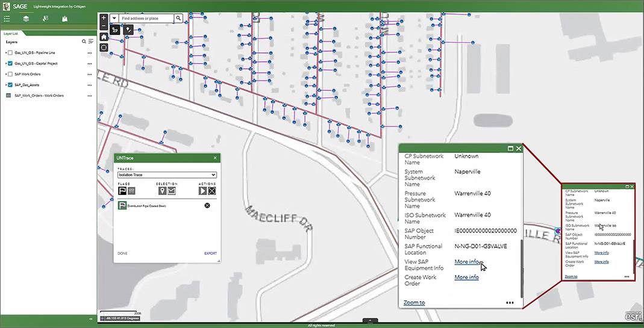Check the SAP Work Orders layer
Viewport: 644px width, 328px height.
click(10, 74)
